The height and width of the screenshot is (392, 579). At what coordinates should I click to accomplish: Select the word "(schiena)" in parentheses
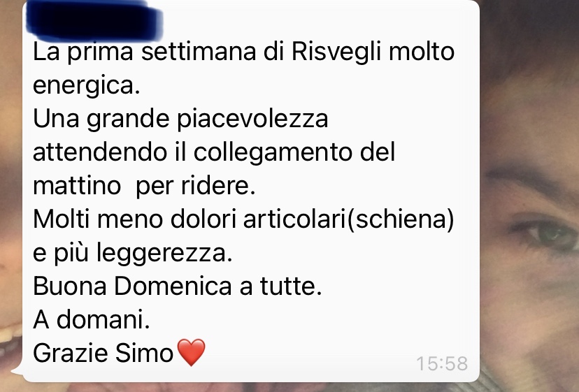401,219
